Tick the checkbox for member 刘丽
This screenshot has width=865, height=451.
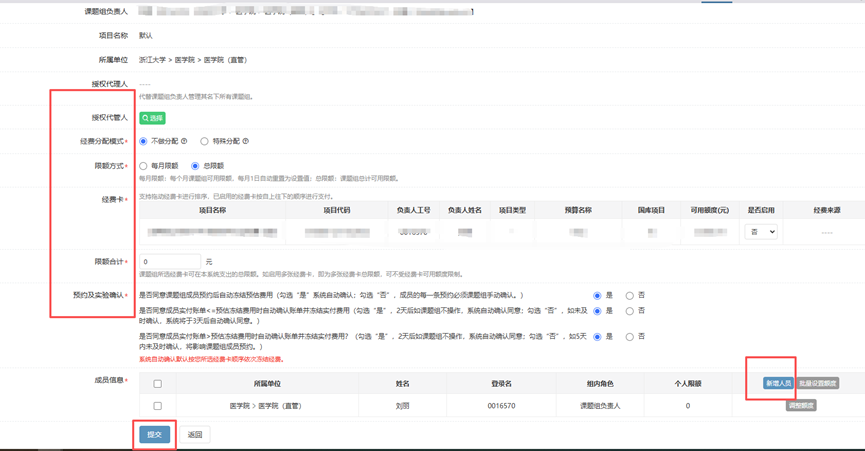(157, 406)
